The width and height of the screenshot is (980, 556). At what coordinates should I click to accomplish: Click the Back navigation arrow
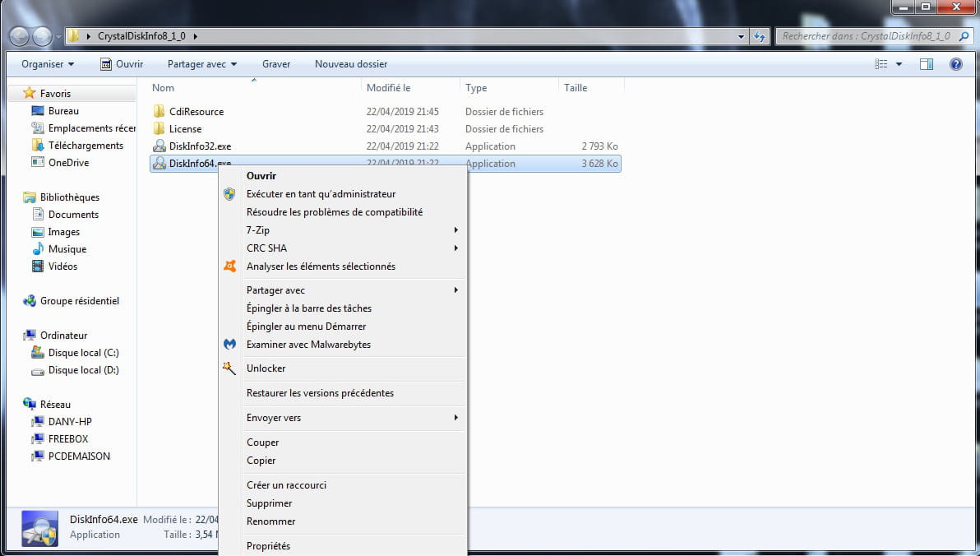[19, 37]
